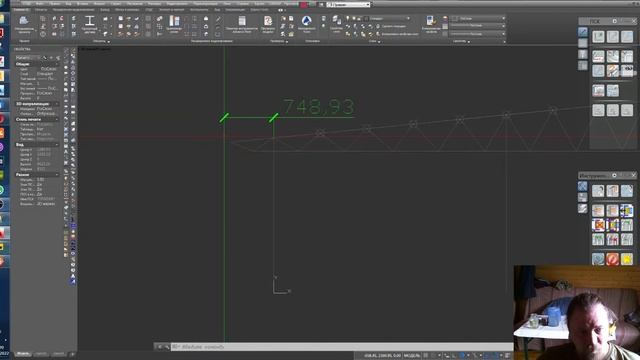This screenshot has width=640, height=360.
Task: Click the color square in ПоСлою dropdown
Action: [455, 18]
